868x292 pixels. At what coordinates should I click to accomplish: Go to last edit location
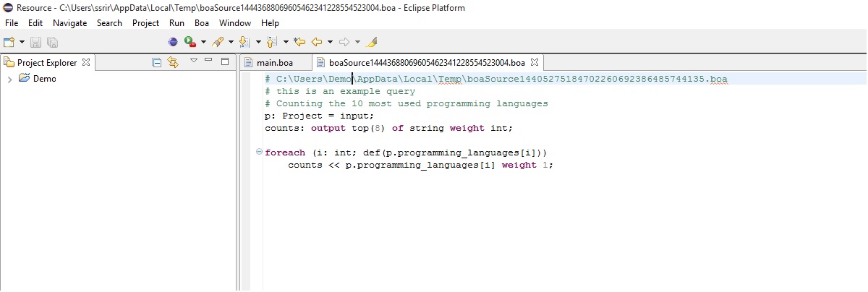(x=299, y=43)
